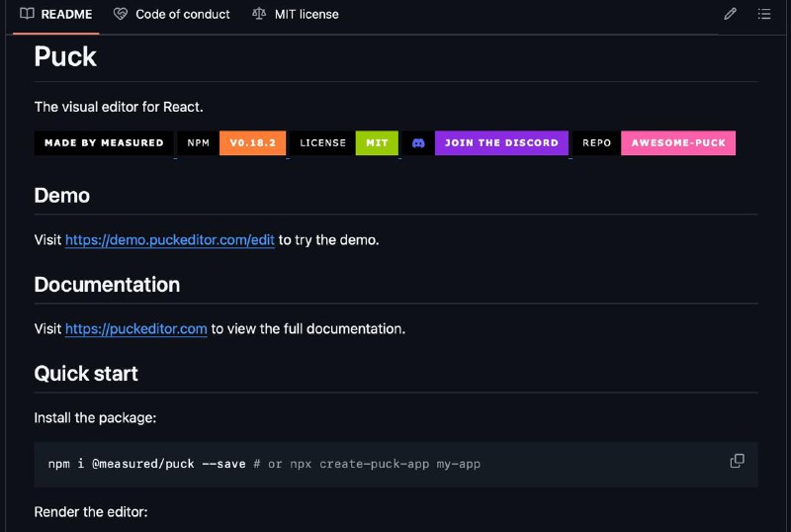Image resolution: width=791 pixels, height=532 pixels.
Task: Click the 'Render the editor:' text
Action: click(91, 512)
